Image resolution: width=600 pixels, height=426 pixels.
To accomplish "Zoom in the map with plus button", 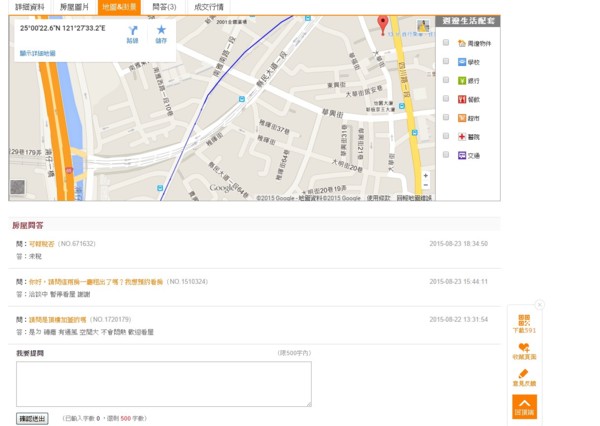I will (425, 176).
